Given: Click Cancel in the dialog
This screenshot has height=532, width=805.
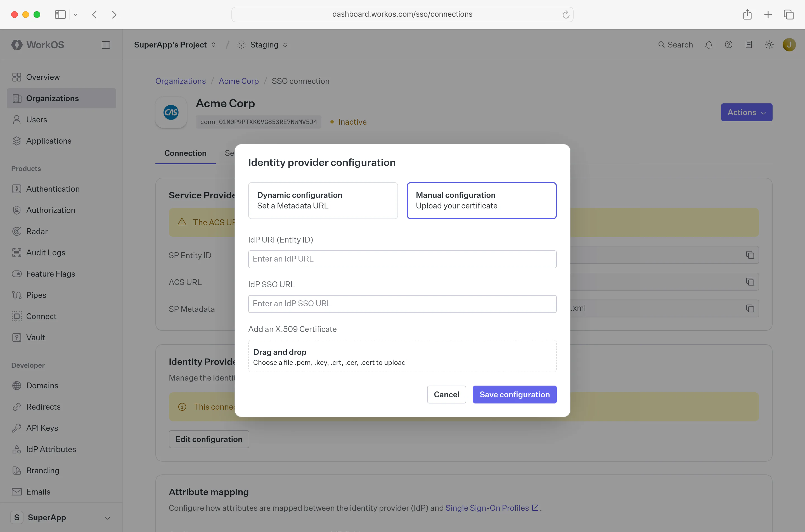Looking at the screenshot, I should pyautogui.click(x=446, y=395).
